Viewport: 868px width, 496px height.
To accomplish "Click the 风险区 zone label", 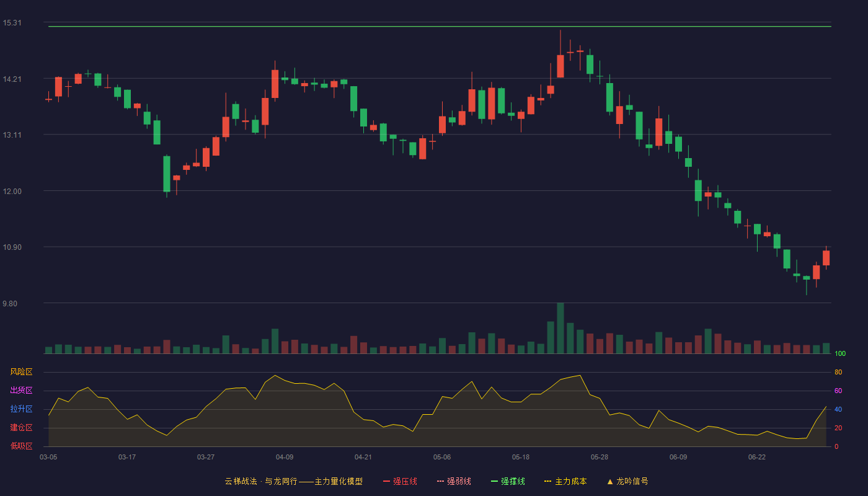I will pos(21,372).
